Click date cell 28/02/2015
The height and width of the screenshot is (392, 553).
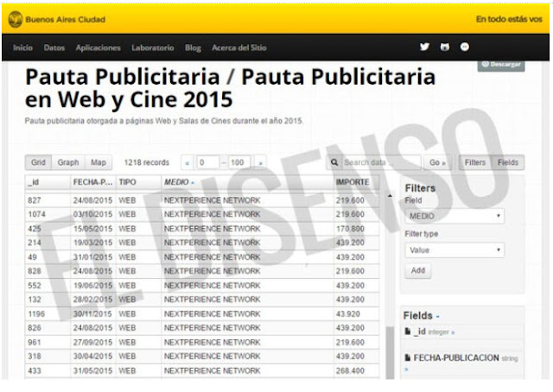pos(92,300)
